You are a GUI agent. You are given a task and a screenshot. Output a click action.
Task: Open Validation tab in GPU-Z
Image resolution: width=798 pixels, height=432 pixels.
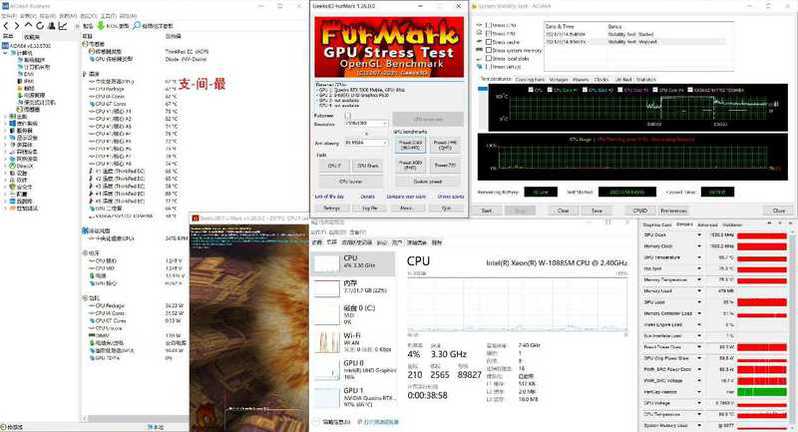click(732, 224)
